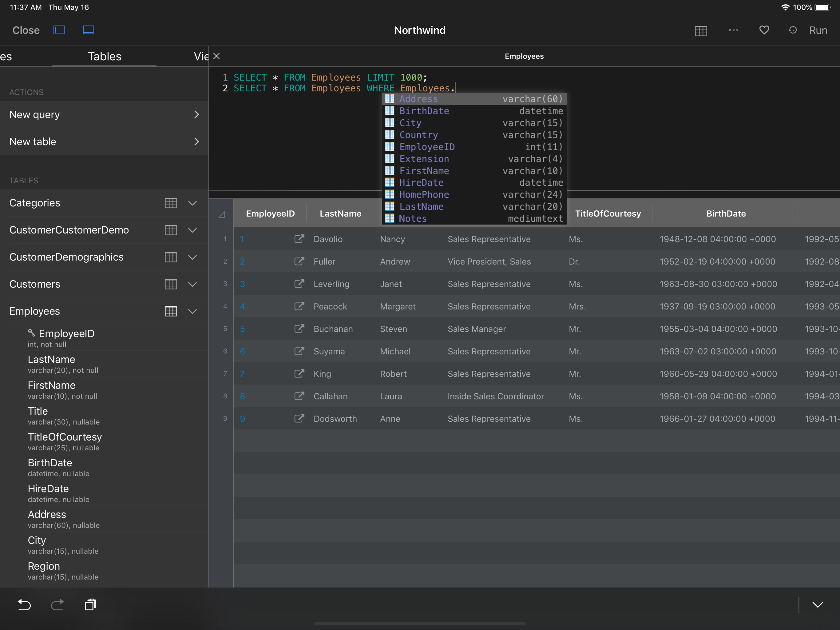Open query history clock icon
The width and height of the screenshot is (840, 630).
pyautogui.click(x=793, y=30)
